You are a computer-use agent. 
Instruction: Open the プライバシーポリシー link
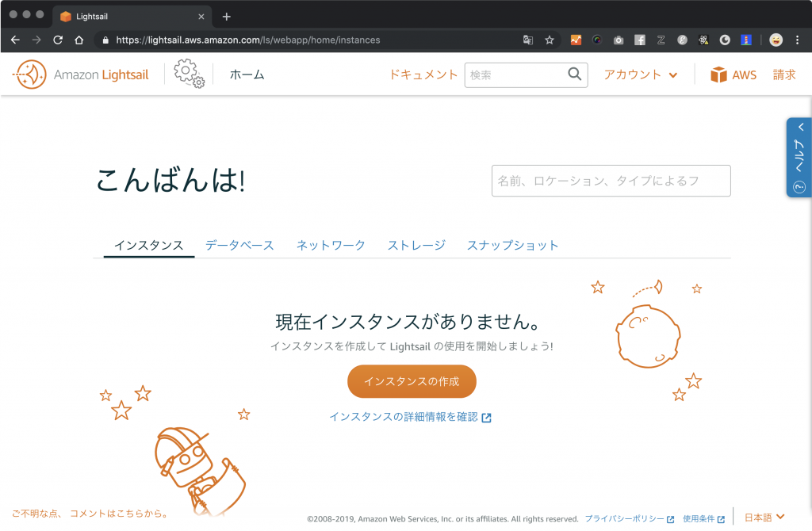click(x=629, y=518)
